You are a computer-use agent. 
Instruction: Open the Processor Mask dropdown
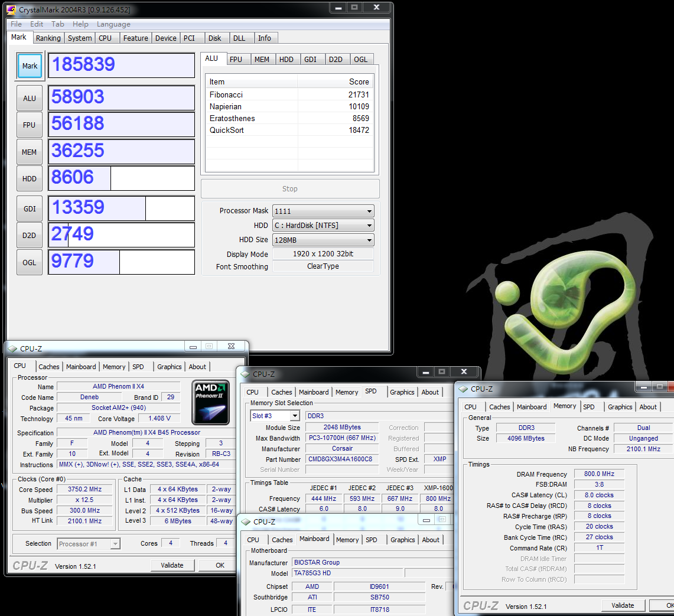tap(369, 211)
